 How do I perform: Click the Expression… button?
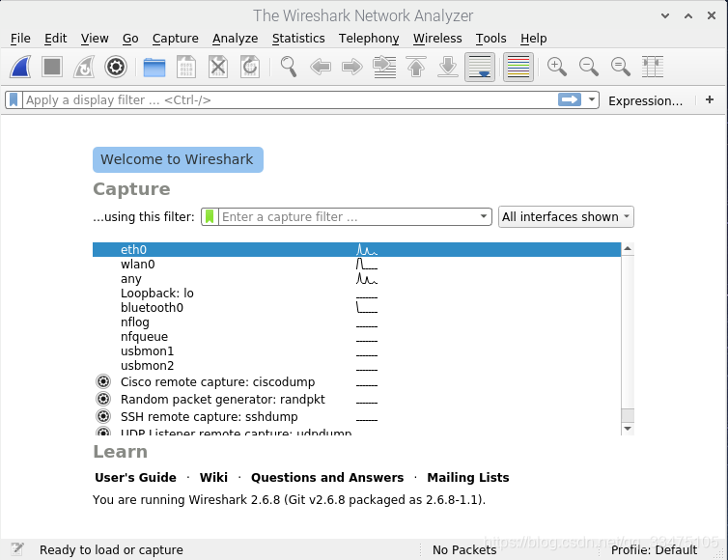point(646,100)
